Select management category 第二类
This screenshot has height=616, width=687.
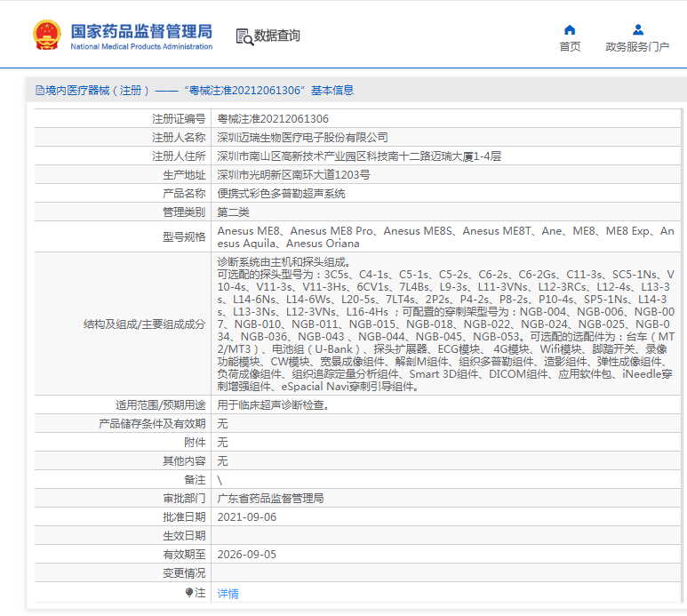point(233,212)
